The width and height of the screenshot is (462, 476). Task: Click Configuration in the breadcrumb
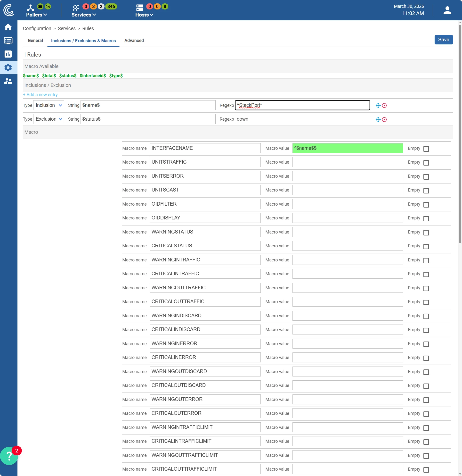tap(37, 28)
